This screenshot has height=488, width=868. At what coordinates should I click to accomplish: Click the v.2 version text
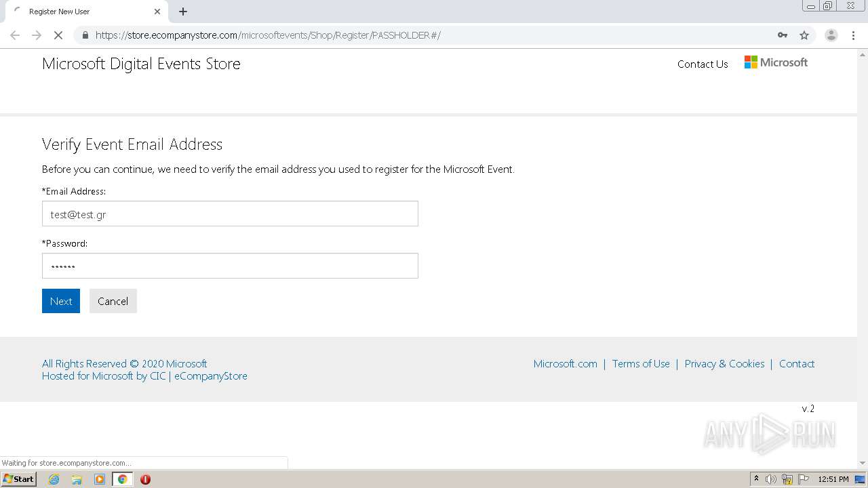pos(808,409)
